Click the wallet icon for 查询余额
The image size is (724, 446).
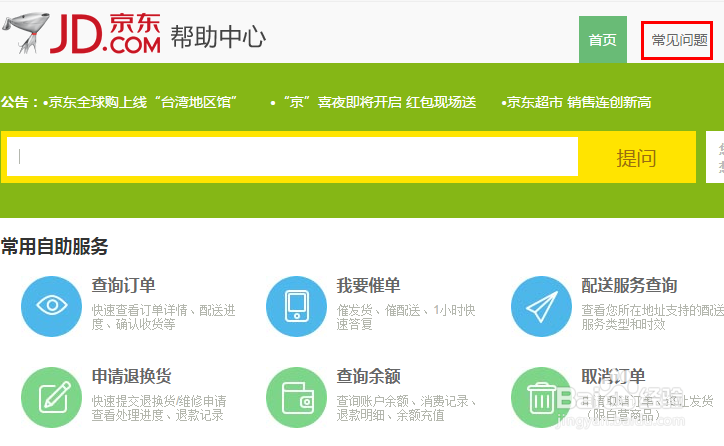296,397
